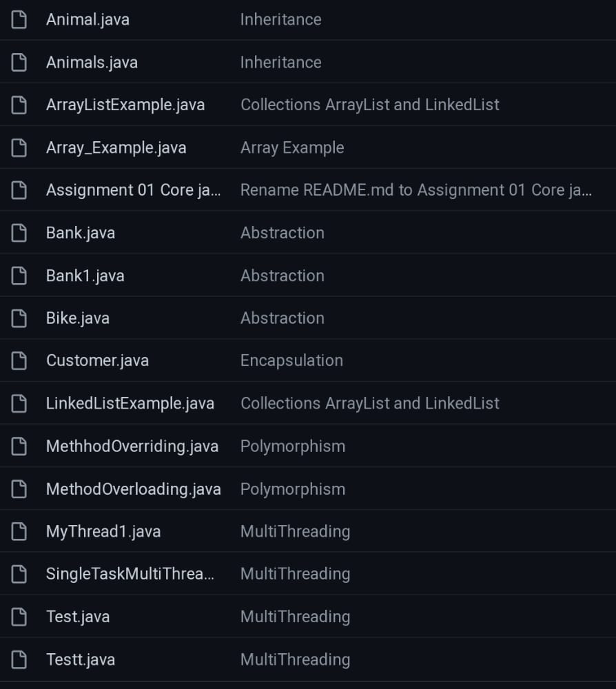
Task: Open Bank1.java file
Action: pyautogui.click(x=85, y=276)
